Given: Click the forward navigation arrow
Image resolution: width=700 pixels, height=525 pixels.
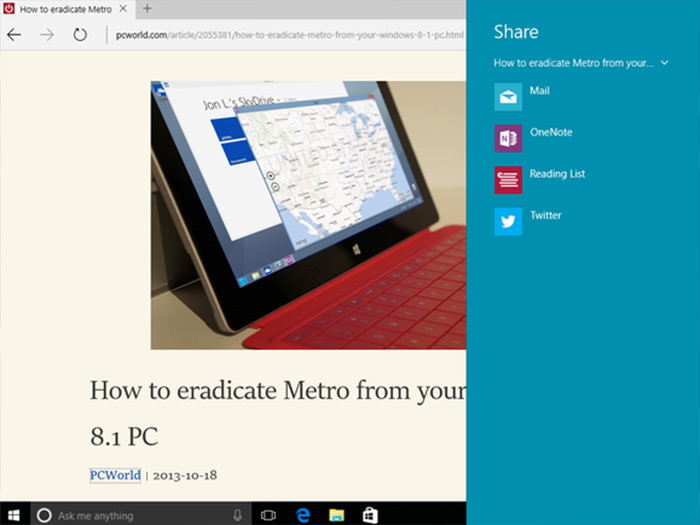Looking at the screenshot, I should point(46,35).
